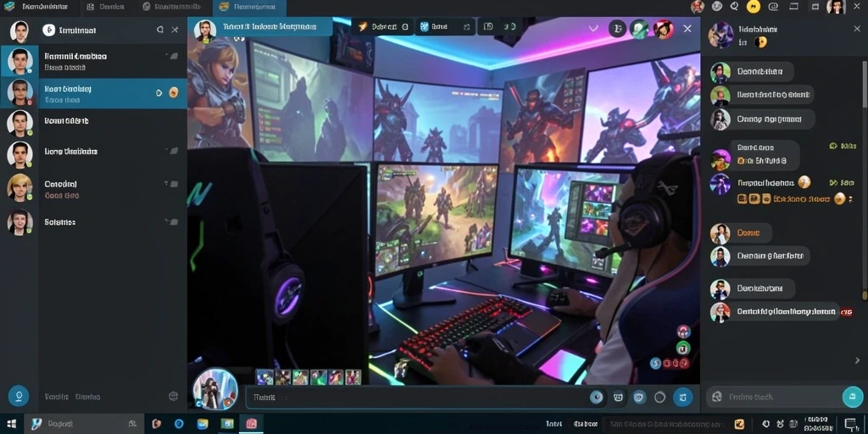868x434 pixels.
Task: Open the @ mentions icon in top-right toolbar
Action: [774, 7]
